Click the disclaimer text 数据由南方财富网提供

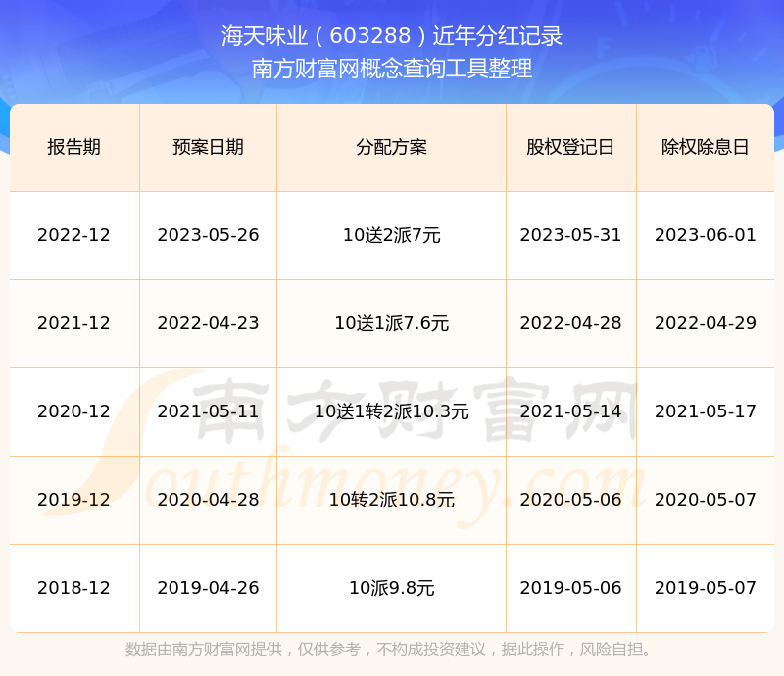(204, 649)
